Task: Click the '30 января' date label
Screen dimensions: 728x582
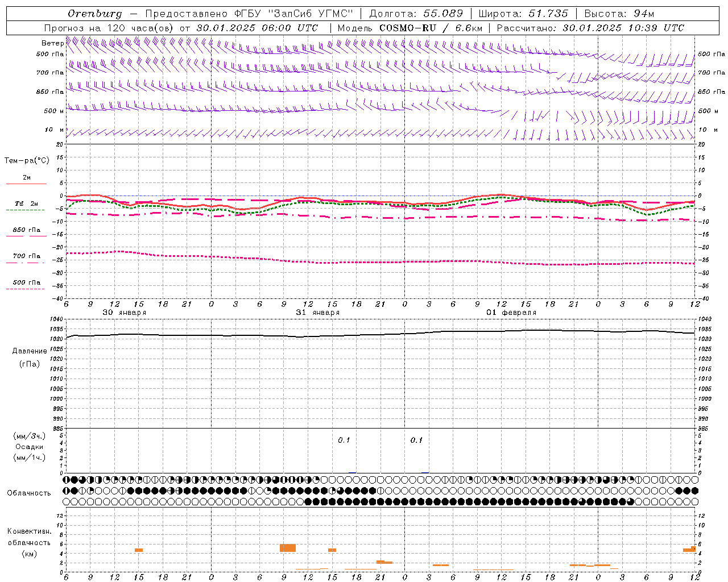Action: (124, 313)
